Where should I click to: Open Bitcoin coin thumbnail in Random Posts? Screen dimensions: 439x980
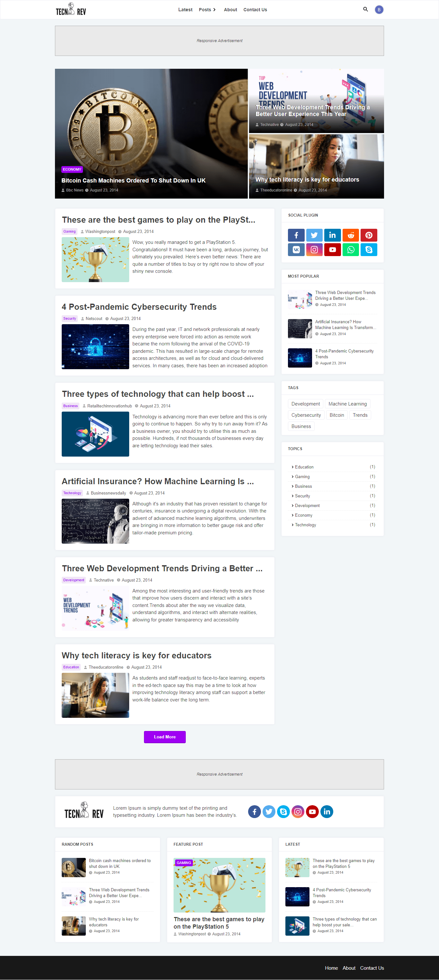tap(73, 867)
